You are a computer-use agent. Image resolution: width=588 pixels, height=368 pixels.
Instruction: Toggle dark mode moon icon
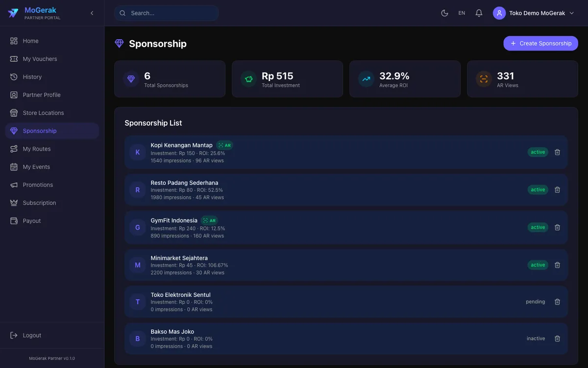[x=444, y=13]
